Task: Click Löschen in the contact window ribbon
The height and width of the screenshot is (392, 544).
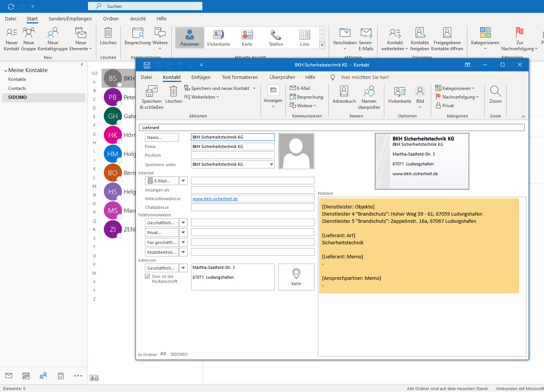Action: (174, 94)
